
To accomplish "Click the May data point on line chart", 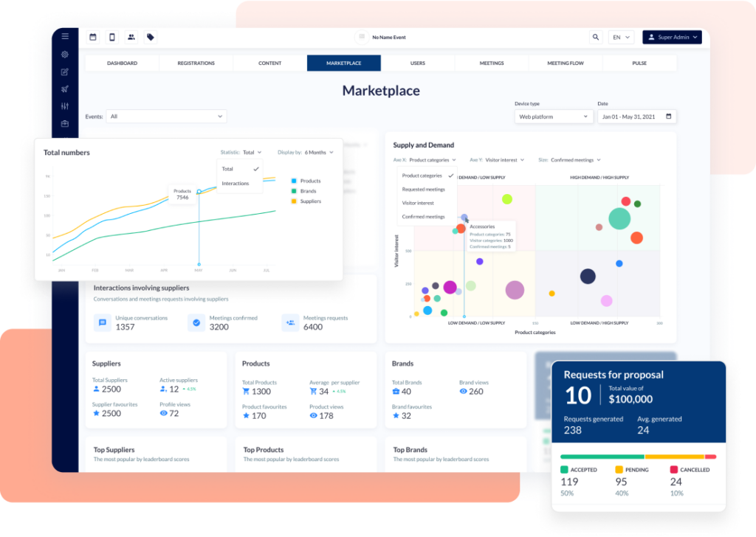I will coord(199,192).
